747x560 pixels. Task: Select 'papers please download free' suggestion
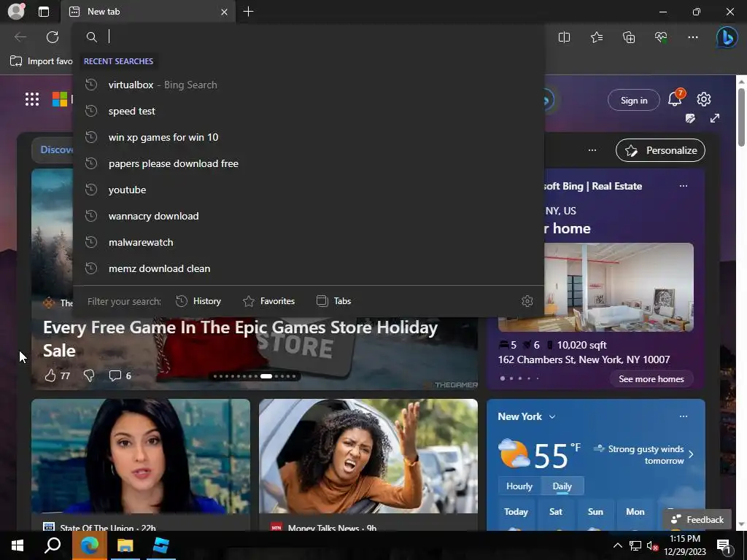click(x=309, y=163)
